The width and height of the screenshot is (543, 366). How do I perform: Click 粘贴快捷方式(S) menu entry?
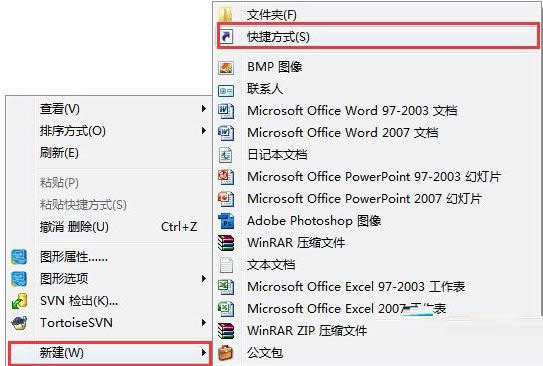(x=83, y=205)
